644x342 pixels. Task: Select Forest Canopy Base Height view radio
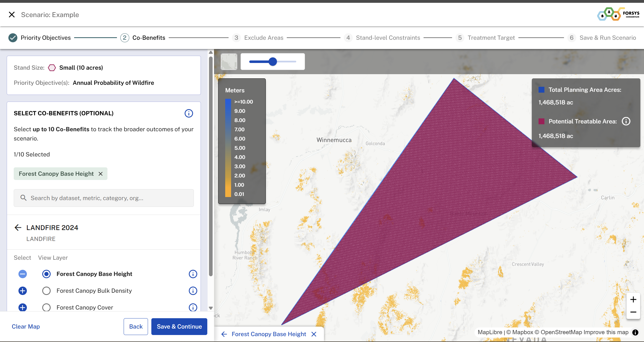[x=46, y=274]
